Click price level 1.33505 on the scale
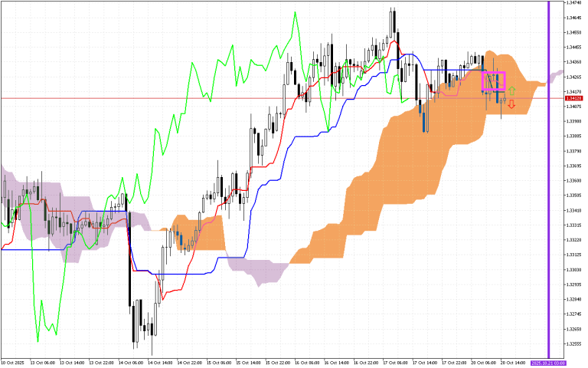The height and width of the screenshot is (368, 588). (574, 195)
